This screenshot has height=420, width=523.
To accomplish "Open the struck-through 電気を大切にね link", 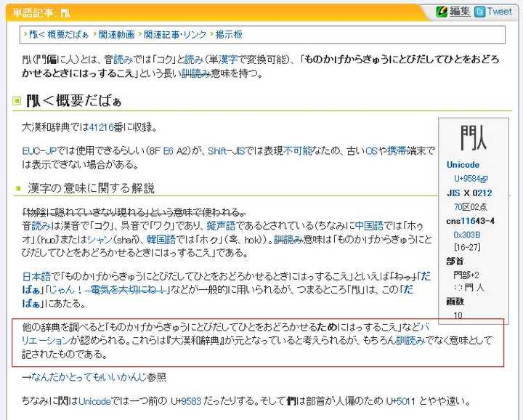I will 126,289.
